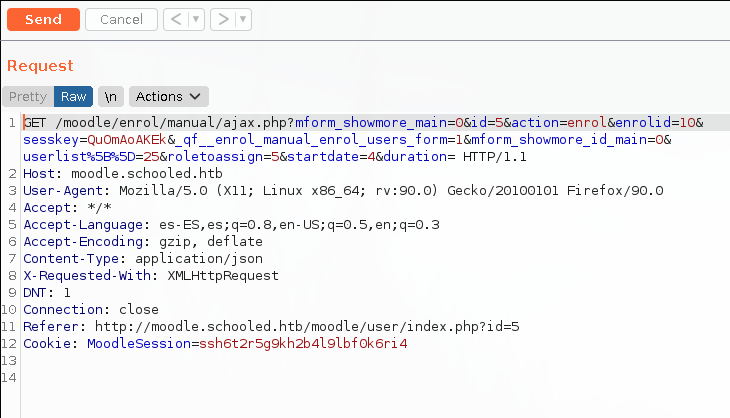
Task: Click the roletoassign parameter in the request
Action: 220,157
